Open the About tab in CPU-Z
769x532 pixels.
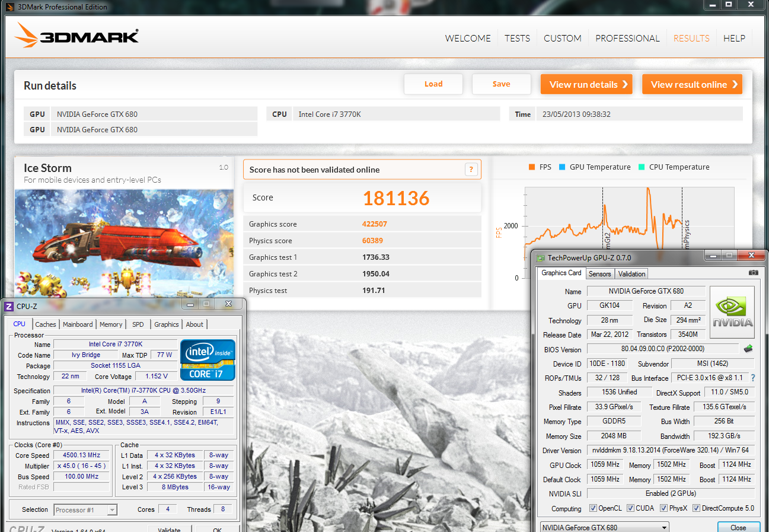194,324
